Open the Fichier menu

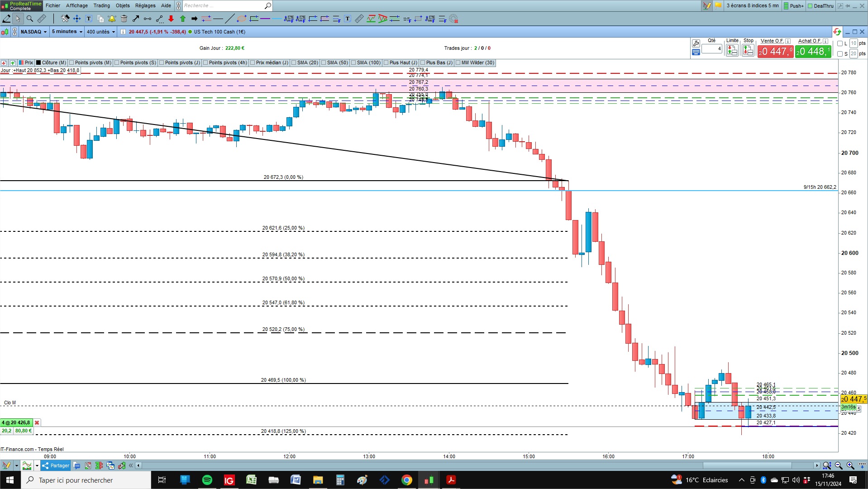pyautogui.click(x=53, y=6)
